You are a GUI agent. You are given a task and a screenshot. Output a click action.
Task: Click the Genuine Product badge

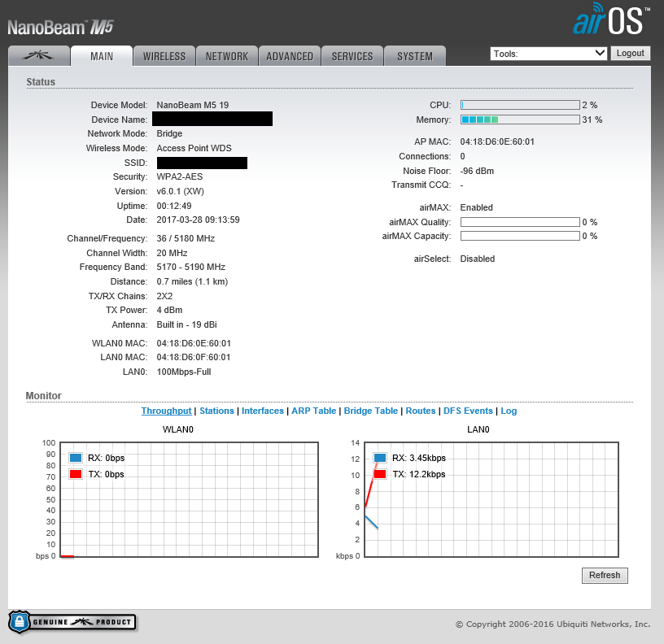tap(72, 622)
